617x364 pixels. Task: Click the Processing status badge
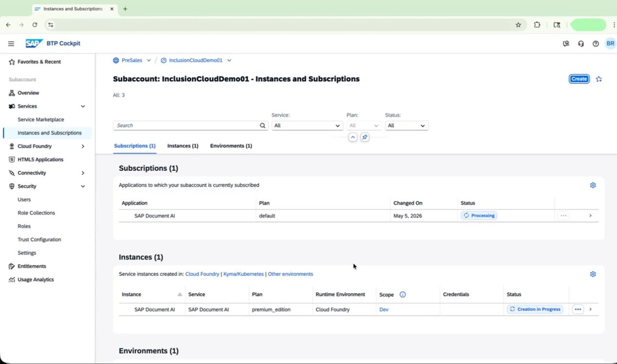pyautogui.click(x=479, y=216)
